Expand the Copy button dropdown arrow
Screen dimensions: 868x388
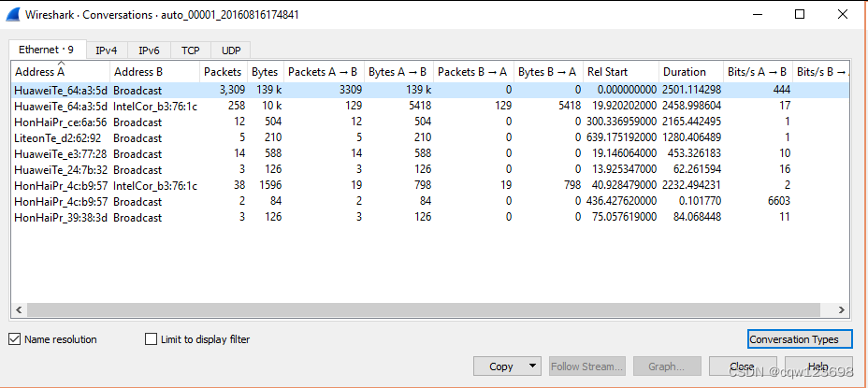click(x=532, y=366)
